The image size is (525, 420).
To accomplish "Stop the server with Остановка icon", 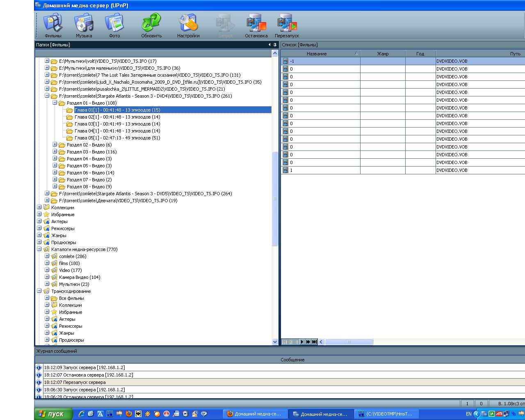I will coord(256,25).
